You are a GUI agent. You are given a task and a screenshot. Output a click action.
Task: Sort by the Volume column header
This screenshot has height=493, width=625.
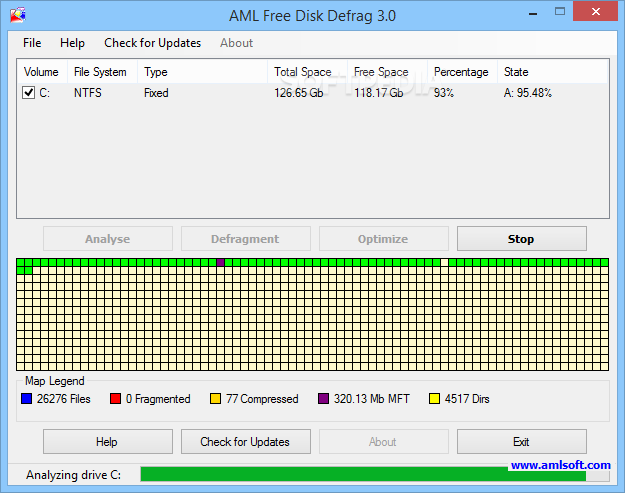(42, 72)
